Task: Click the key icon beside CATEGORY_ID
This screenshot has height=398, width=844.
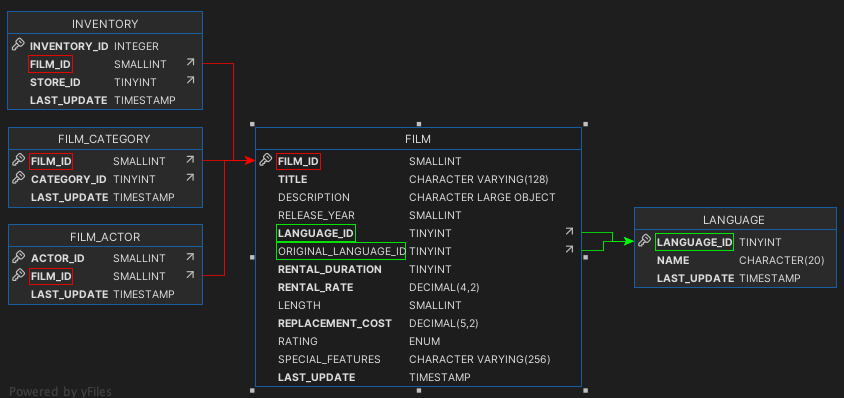Action: [x=19, y=178]
